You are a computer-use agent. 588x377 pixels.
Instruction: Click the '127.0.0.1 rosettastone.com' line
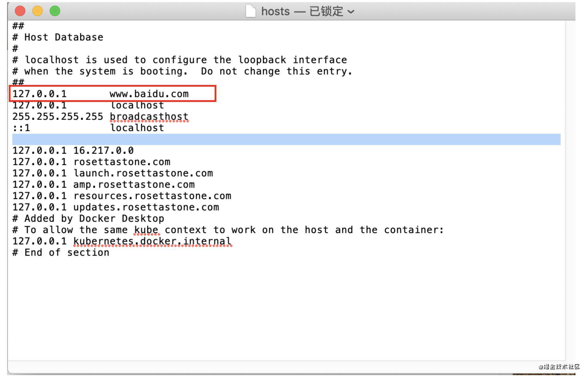tap(91, 162)
